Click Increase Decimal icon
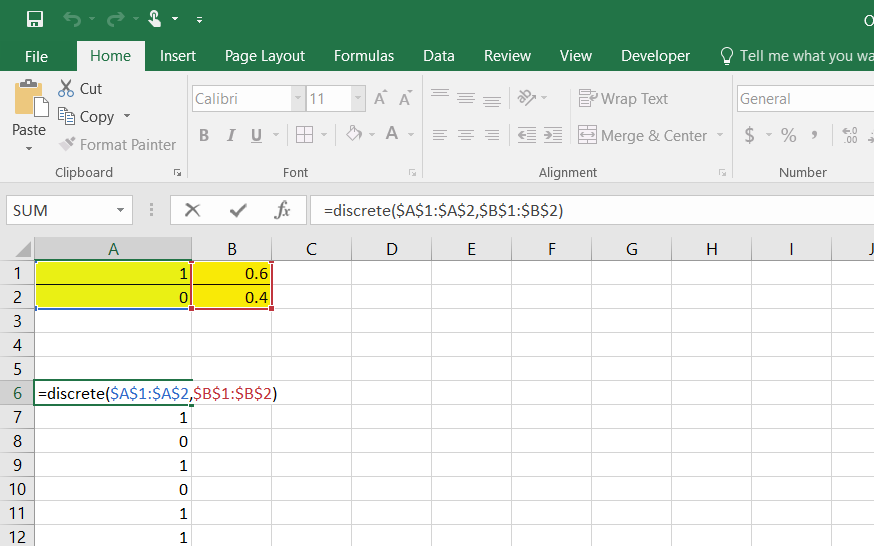This screenshot has width=874, height=546. pyautogui.click(x=849, y=135)
